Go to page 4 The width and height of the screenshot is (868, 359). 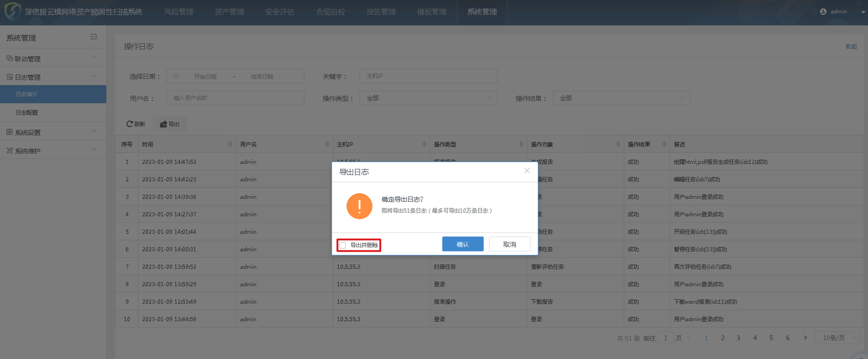[755, 338]
